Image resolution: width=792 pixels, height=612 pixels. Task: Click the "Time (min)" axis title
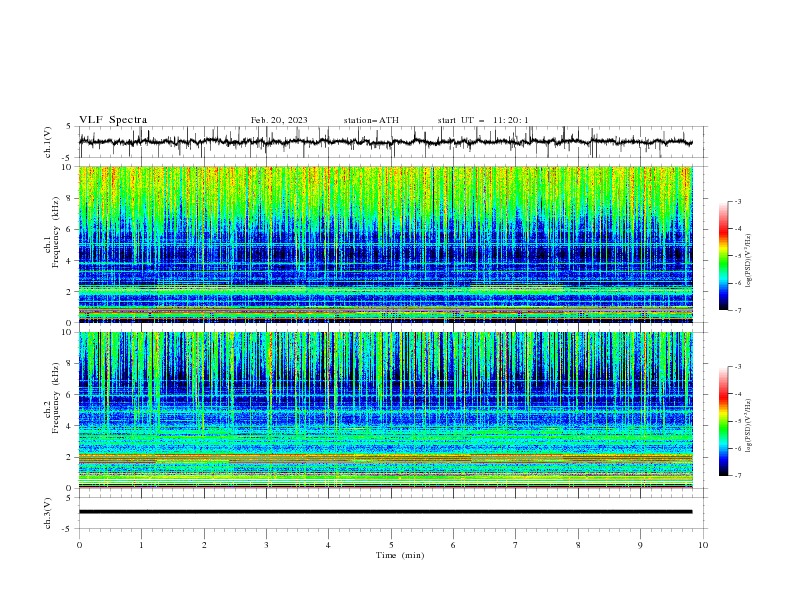400,555
